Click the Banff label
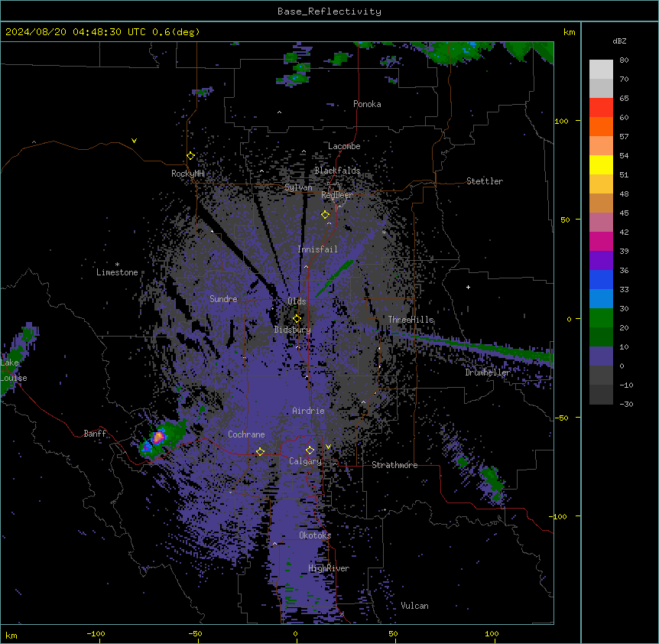659x644 pixels. point(95,434)
